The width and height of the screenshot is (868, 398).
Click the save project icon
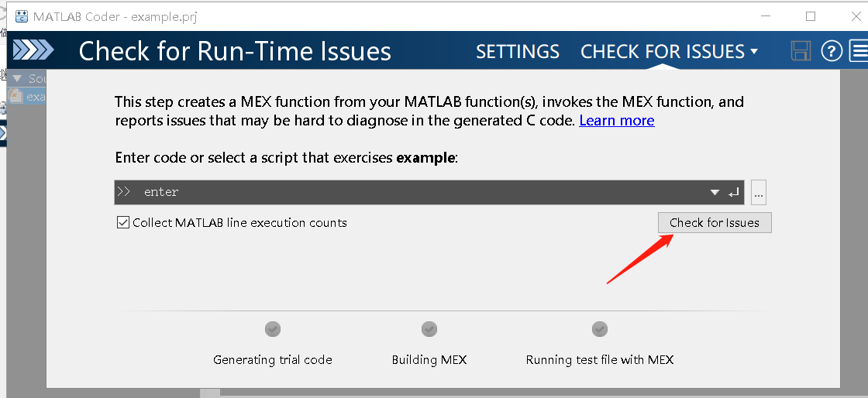pos(801,51)
